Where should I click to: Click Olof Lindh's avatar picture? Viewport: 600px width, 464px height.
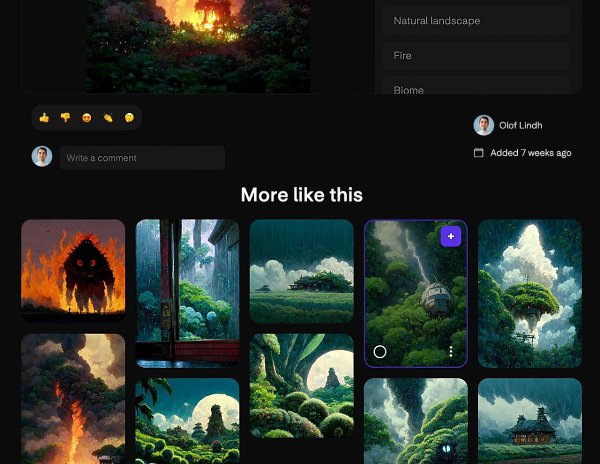[x=484, y=125]
